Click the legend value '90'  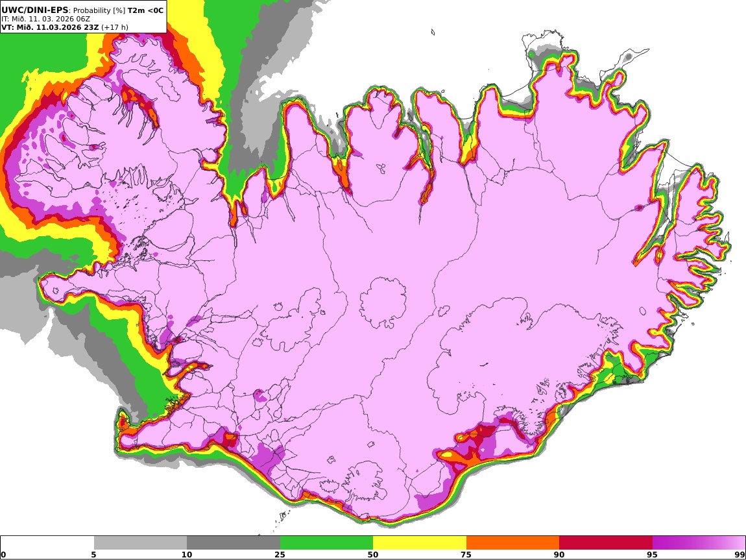(x=559, y=554)
